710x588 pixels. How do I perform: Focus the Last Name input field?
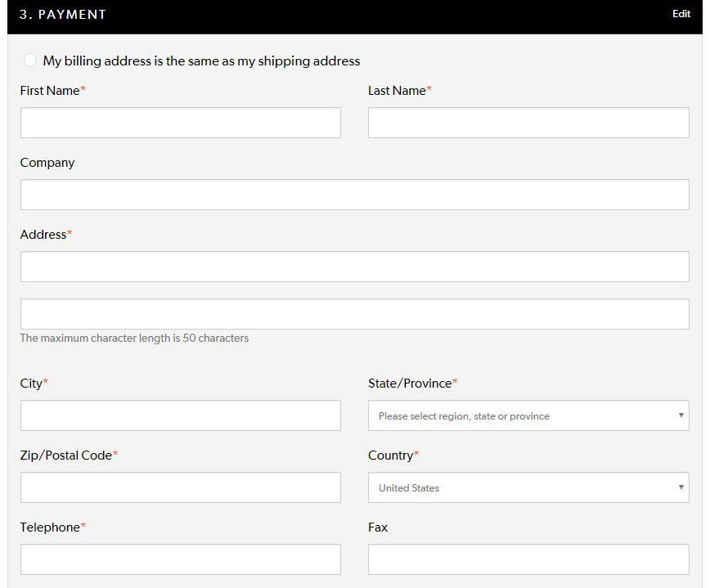(528, 123)
